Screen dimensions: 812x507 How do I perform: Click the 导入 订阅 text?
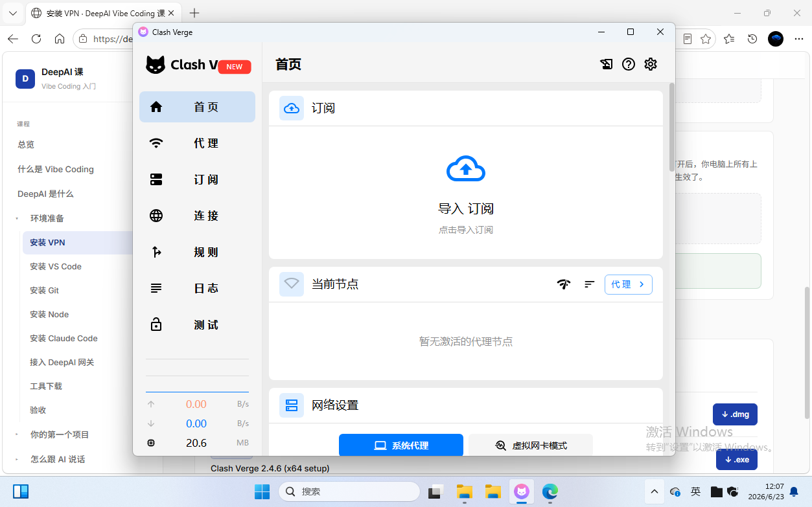click(x=466, y=209)
